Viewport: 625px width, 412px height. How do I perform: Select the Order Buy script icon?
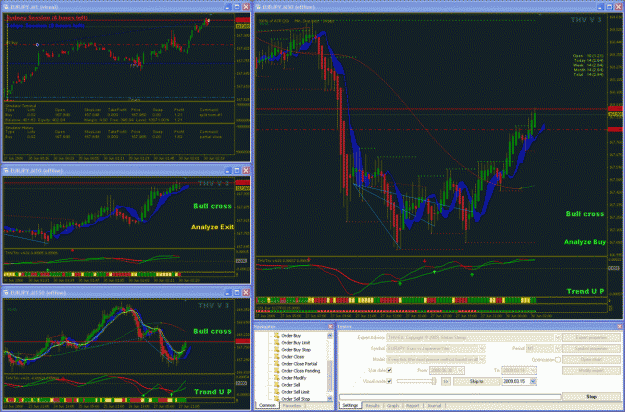point(277,335)
